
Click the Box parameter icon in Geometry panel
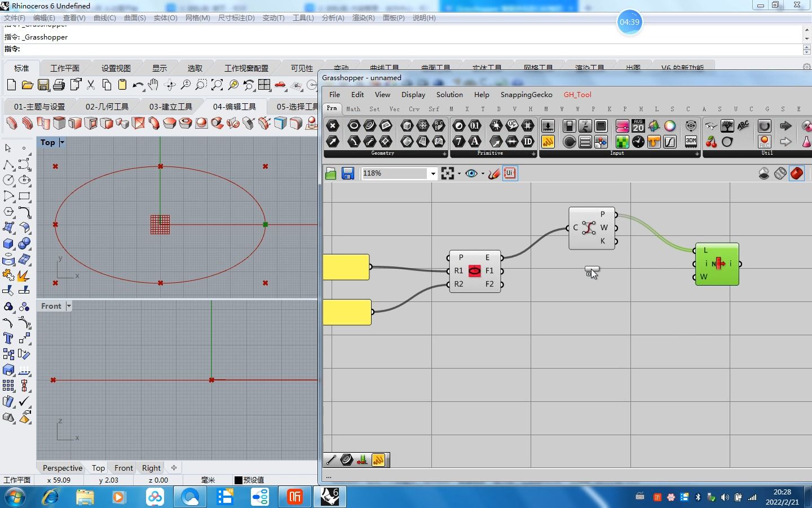click(x=407, y=125)
